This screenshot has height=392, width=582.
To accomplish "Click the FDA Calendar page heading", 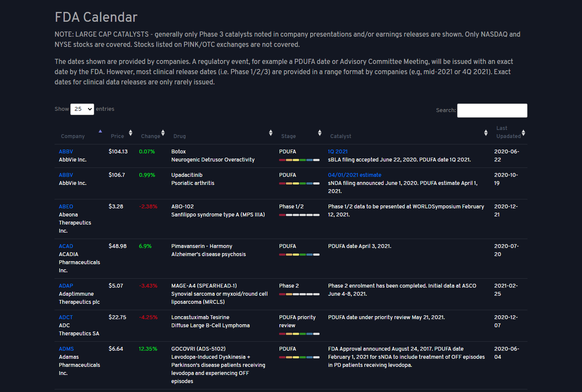I will (96, 17).
